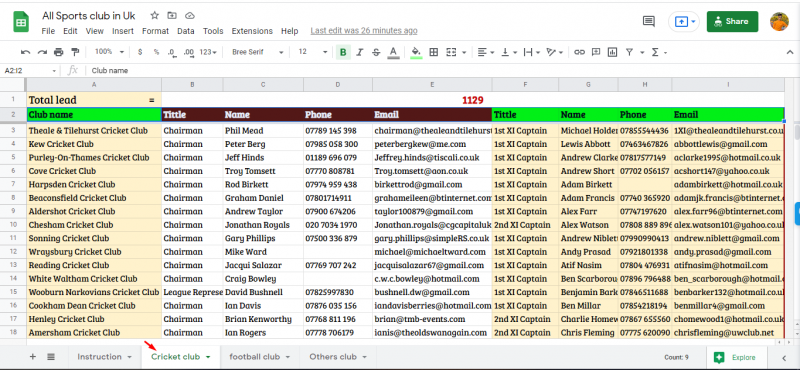Open merge type dropdown arrow

point(464,52)
